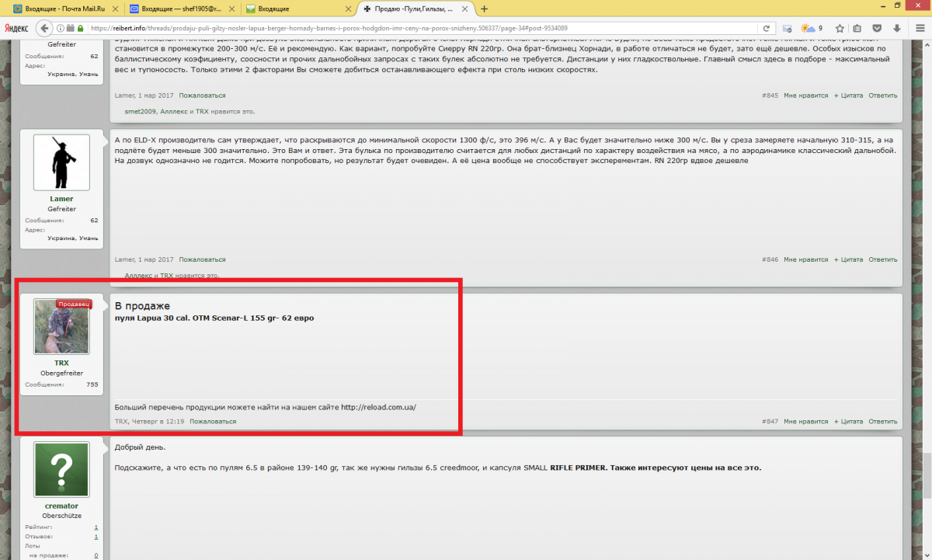Open TRX's hunter avatar photo
Screen dimensions: 932x560
tap(61, 327)
